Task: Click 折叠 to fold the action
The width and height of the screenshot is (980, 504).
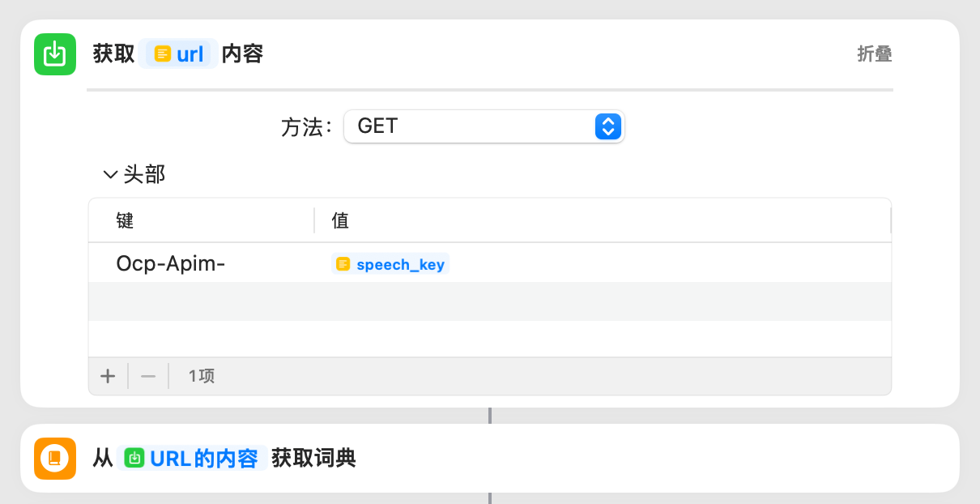Action: (x=874, y=54)
